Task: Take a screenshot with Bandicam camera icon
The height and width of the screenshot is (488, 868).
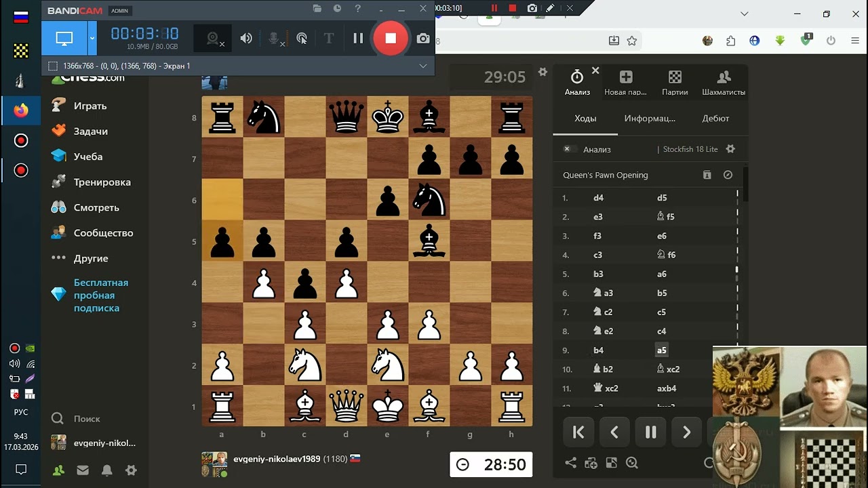Action: click(x=423, y=39)
